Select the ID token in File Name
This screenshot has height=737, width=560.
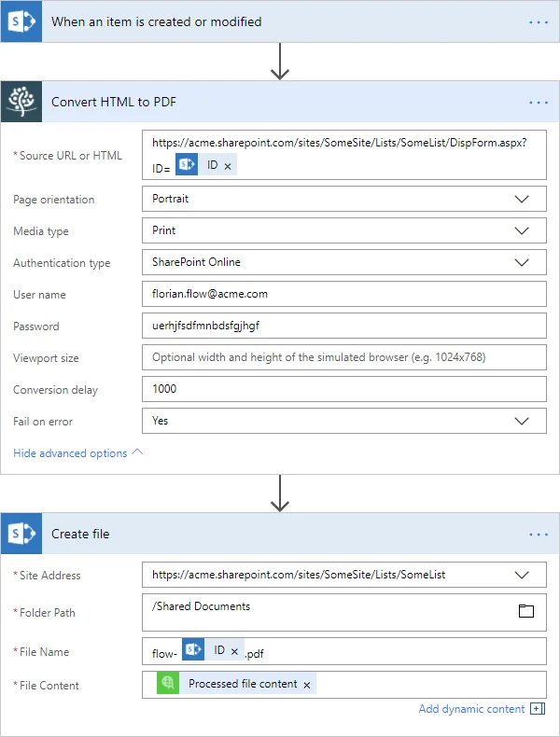[213, 650]
